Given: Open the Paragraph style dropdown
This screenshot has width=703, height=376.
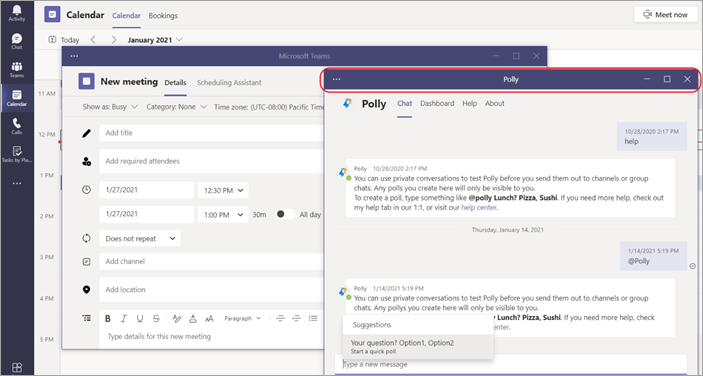Looking at the screenshot, I should pos(242,318).
